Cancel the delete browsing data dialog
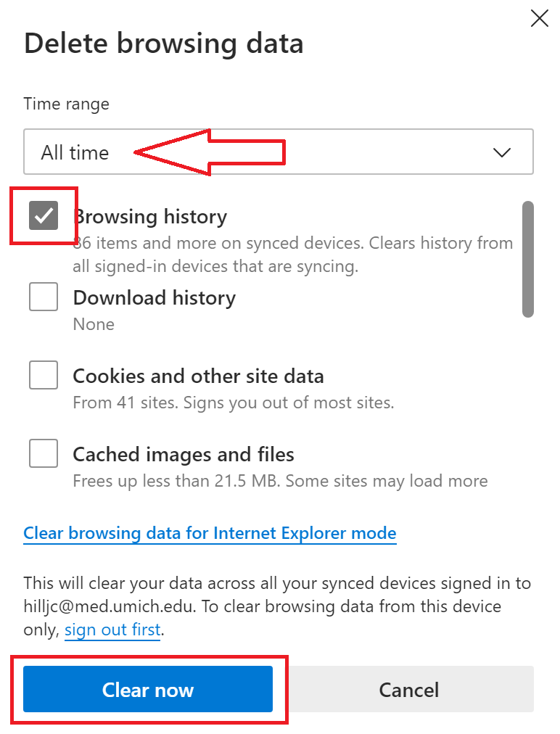 (408, 689)
